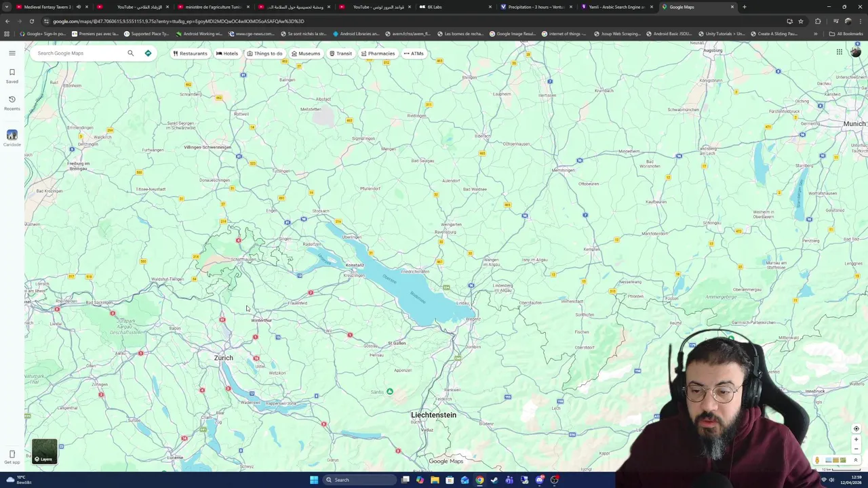Viewport: 868px width, 488px height.
Task: Mute the Medieval Fantasy Tavern tab audio
Action: click(x=78, y=7)
